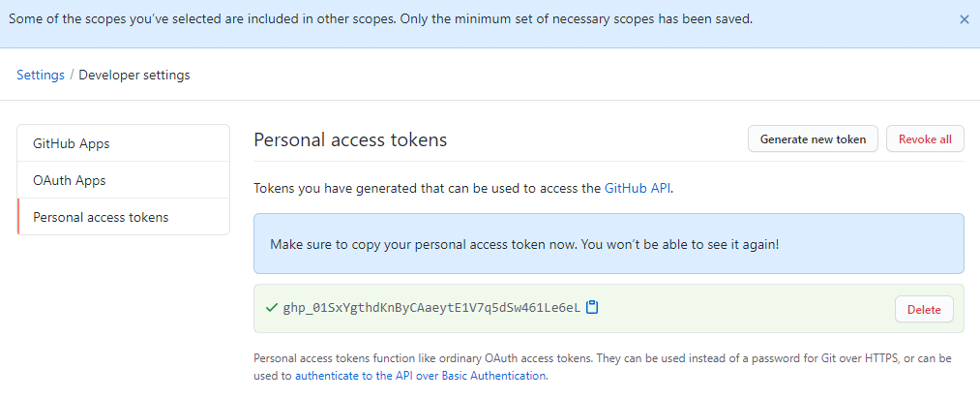Click Generate new token button
This screenshot has height=399, width=980.
813,138
